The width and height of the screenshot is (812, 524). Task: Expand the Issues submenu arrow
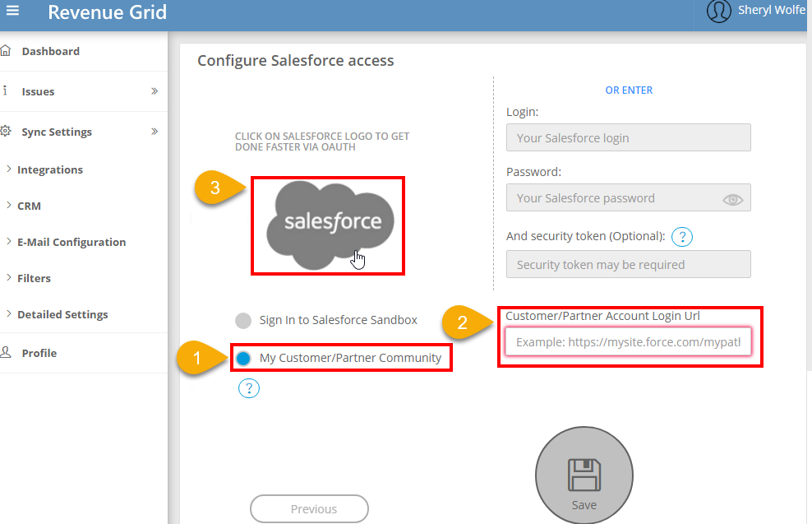click(155, 91)
